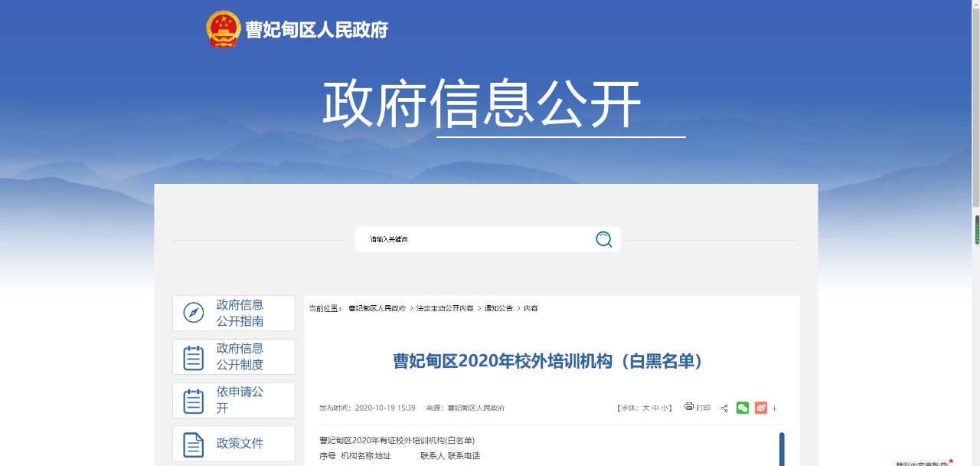Go to 通知公告 breadcrumb
980x466 pixels.
point(498,308)
